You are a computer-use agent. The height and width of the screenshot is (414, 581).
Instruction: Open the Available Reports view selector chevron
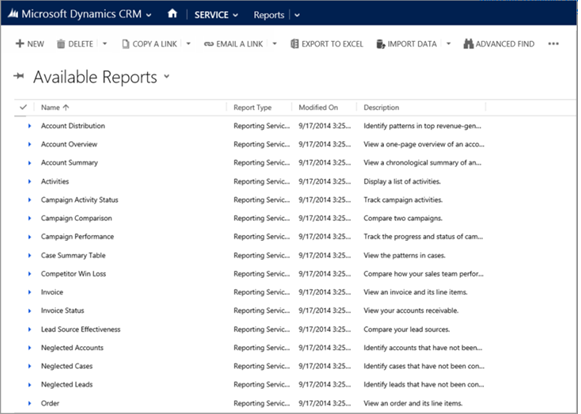click(167, 76)
